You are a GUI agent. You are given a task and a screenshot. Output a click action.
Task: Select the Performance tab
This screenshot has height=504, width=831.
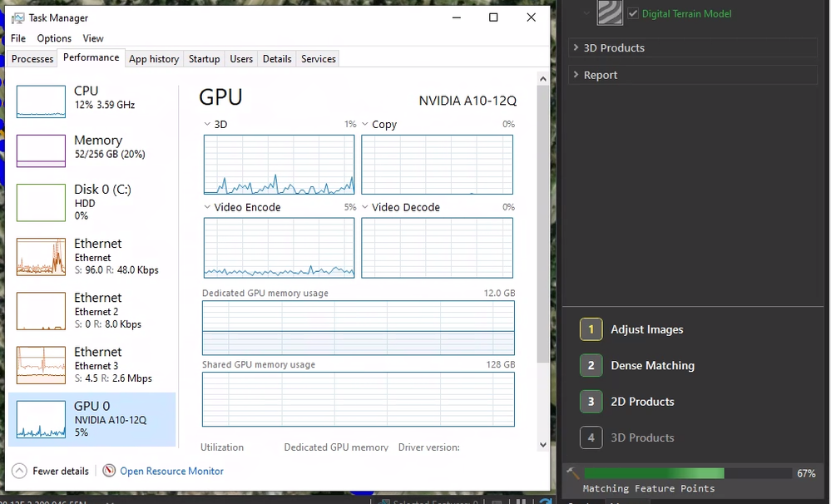[92, 57]
